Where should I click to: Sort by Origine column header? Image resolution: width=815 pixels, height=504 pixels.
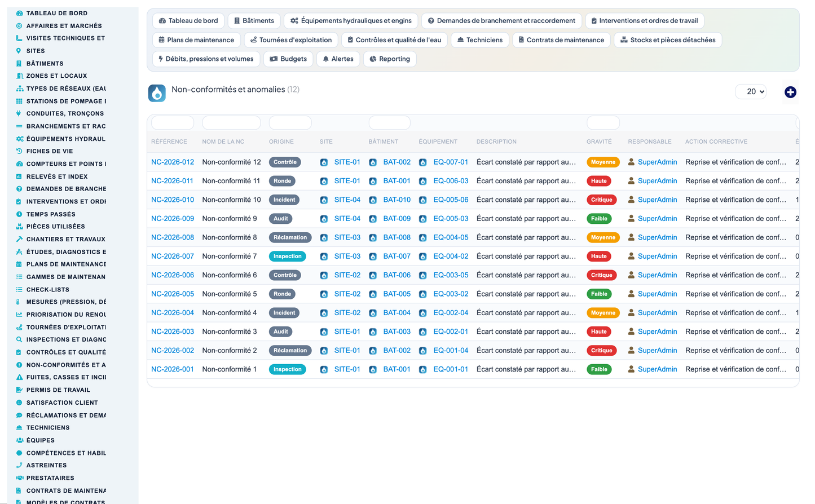click(x=281, y=142)
